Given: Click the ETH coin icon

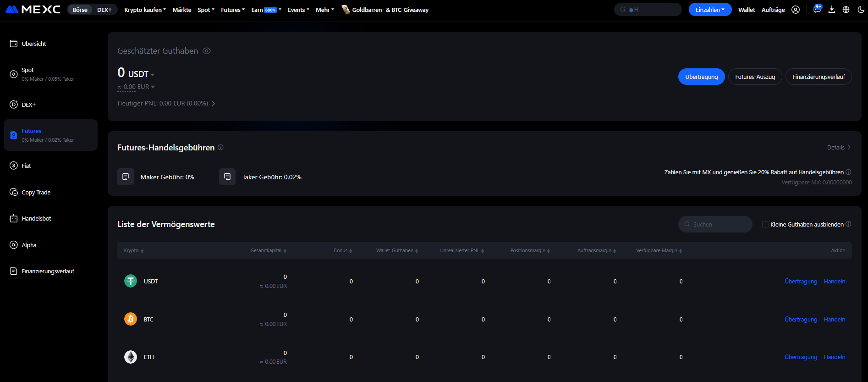Looking at the screenshot, I should 131,357.
